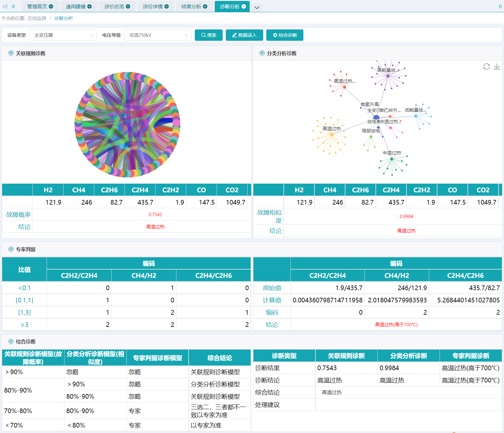The width and height of the screenshot is (504, 433).
Task: Click the 在线监测 breadcrumb link
Action: pos(37,18)
